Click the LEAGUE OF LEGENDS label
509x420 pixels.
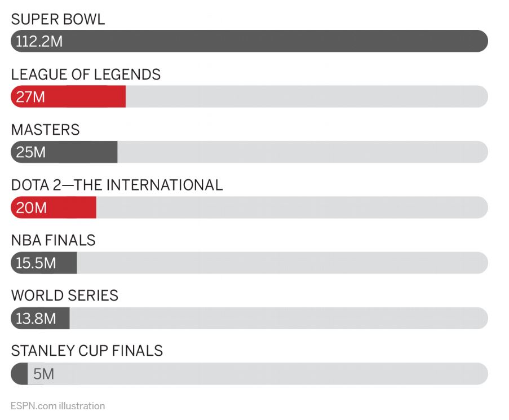86,74
